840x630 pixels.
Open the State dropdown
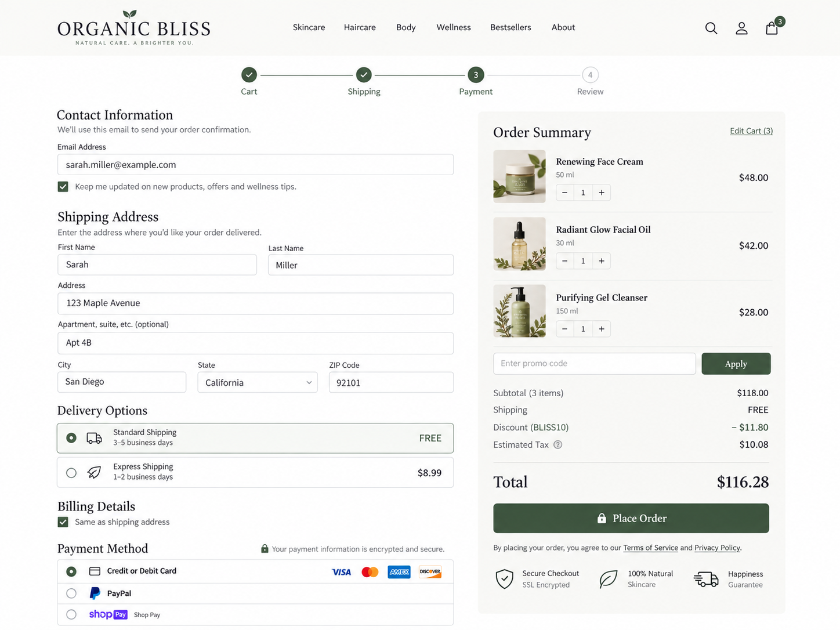coord(258,382)
